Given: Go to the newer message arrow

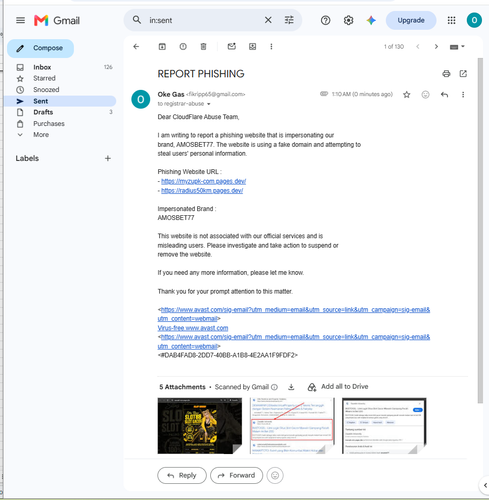Looking at the screenshot, I should point(418,47).
